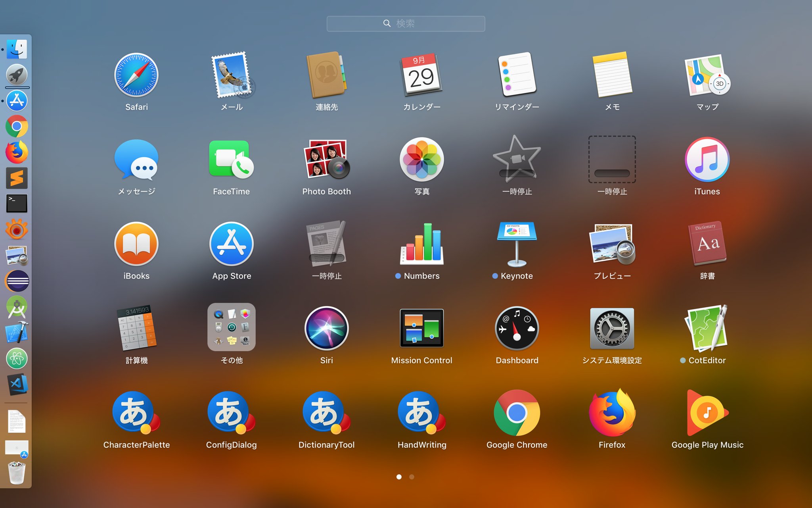The image size is (812, 508).
Task: Open Terminal from the Dock
Action: (x=17, y=204)
